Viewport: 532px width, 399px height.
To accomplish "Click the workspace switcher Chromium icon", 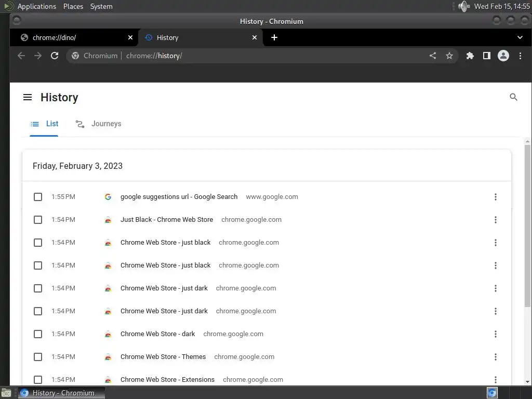I will (492, 393).
